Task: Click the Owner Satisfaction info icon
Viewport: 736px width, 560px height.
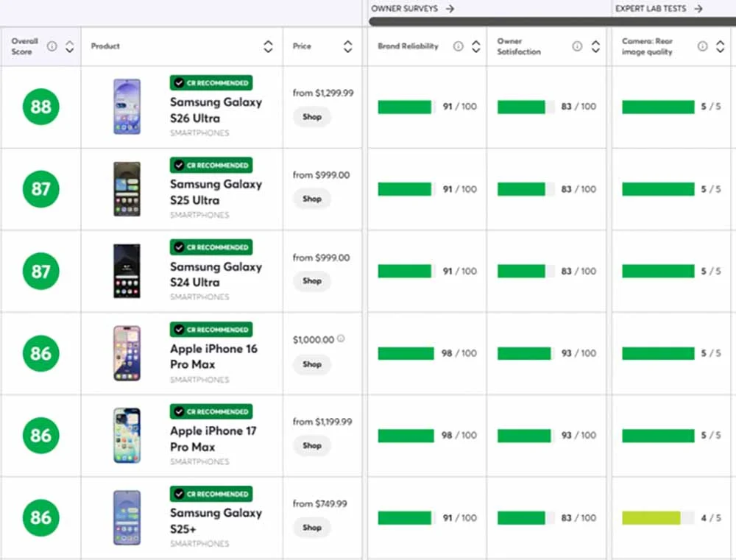Action: point(577,46)
